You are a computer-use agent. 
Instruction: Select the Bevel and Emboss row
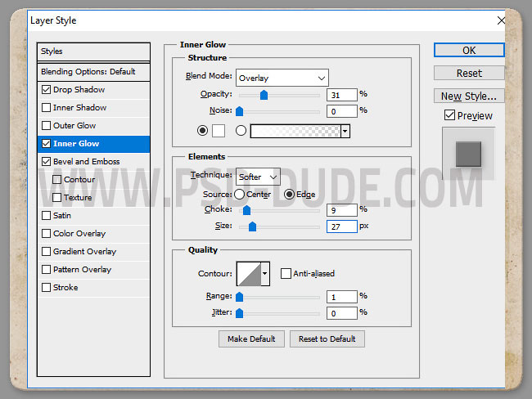coord(93,161)
